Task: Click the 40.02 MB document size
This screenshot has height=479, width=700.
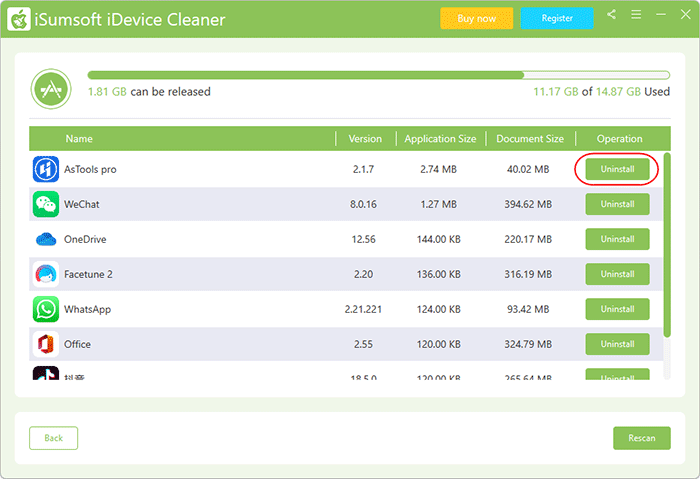Action: [528, 170]
